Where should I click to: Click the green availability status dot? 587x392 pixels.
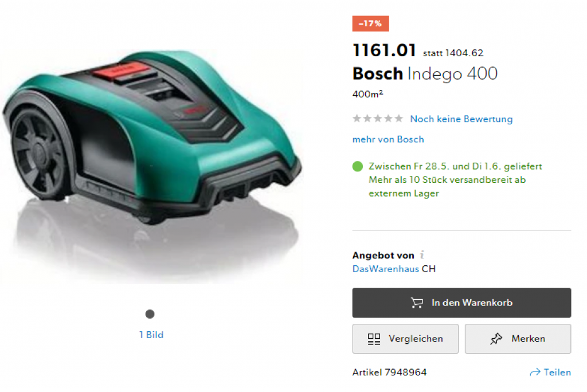(358, 166)
